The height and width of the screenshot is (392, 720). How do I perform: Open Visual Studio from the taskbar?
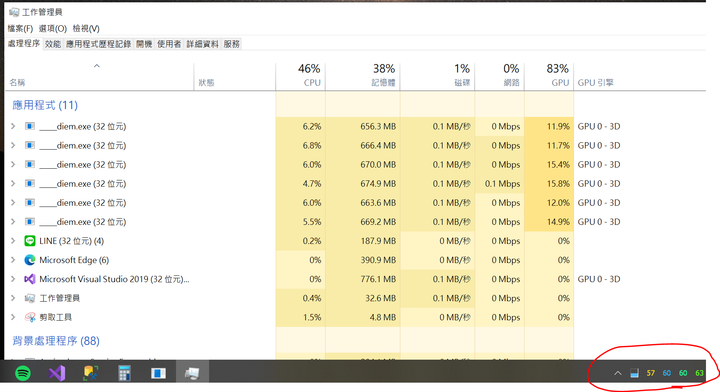(57, 373)
